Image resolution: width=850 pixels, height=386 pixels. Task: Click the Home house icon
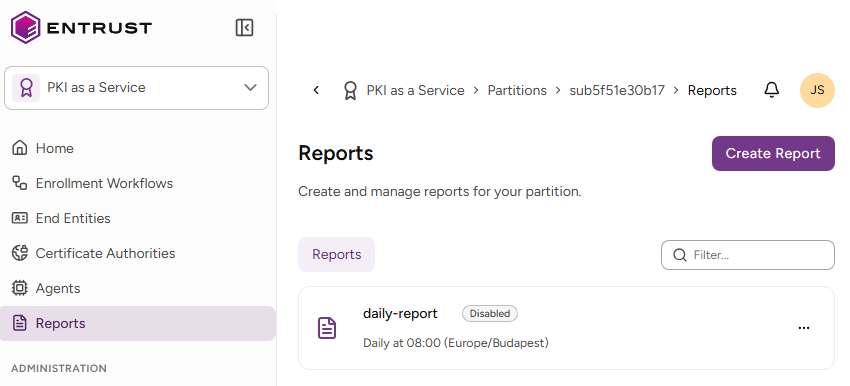pyautogui.click(x=20, y=148)
